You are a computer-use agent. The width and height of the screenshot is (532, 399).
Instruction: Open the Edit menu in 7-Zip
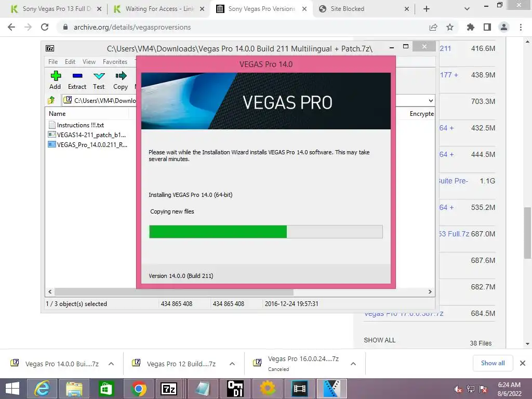70,62
